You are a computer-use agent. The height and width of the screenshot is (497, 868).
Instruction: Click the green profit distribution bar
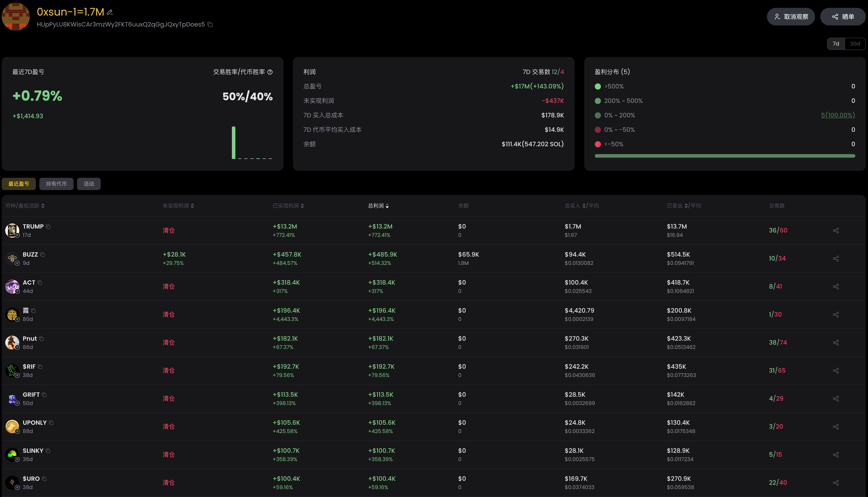click(724, 156)
